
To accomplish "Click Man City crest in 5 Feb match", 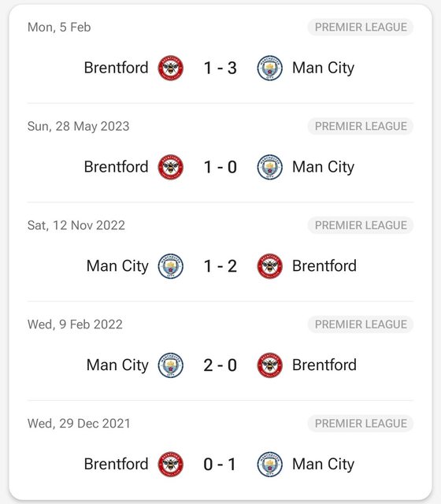I will pos(270,68).
